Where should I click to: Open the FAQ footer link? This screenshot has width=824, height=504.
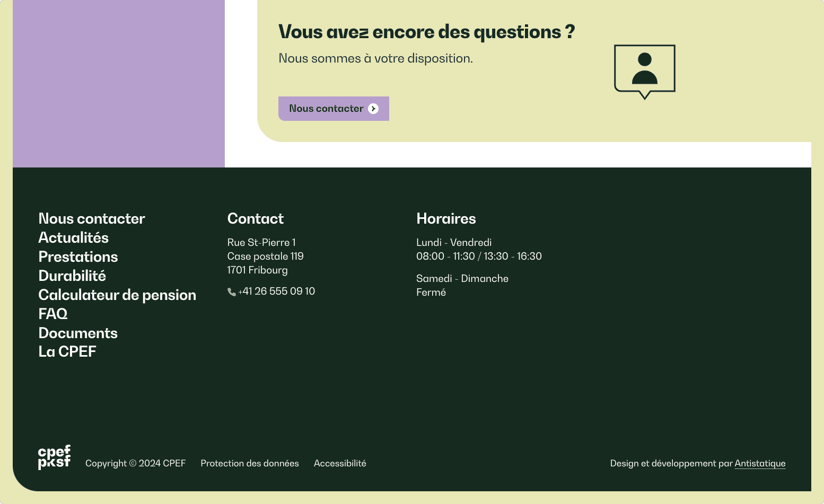coord(53,314)
